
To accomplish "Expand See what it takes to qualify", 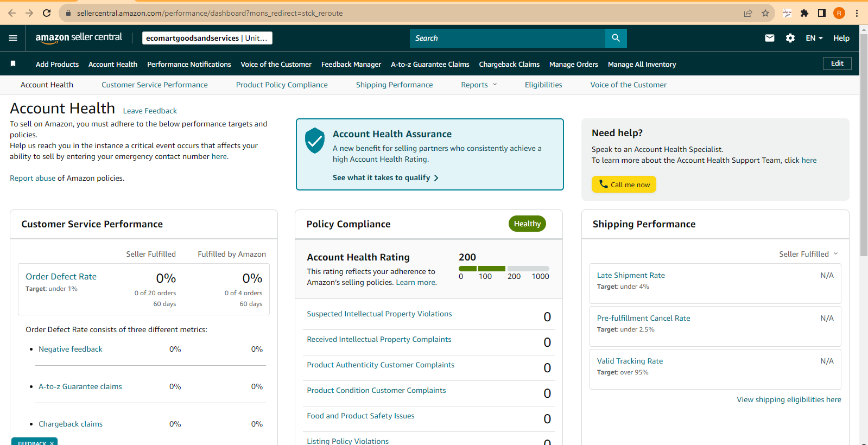I will pyautogui.click(x=385, y=177).
